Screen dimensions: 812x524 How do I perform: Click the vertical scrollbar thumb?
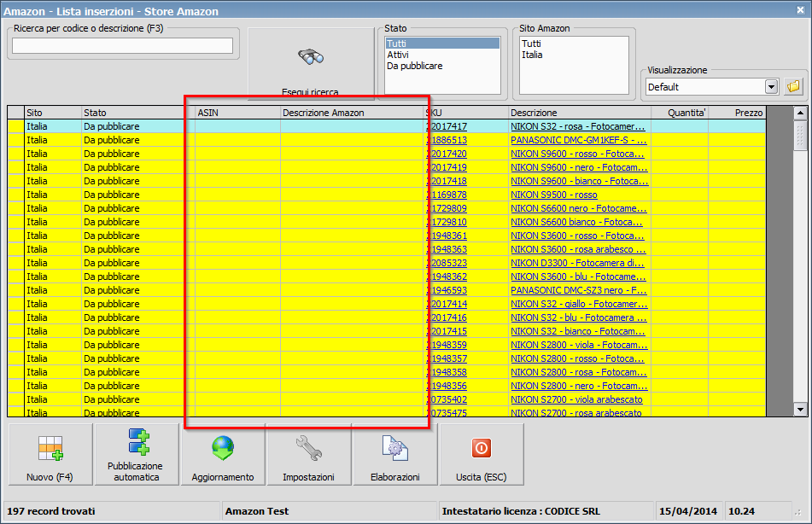800,135
